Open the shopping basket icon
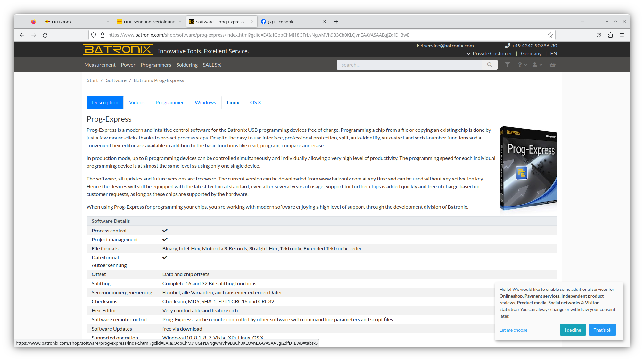 (x=552, y=65)
